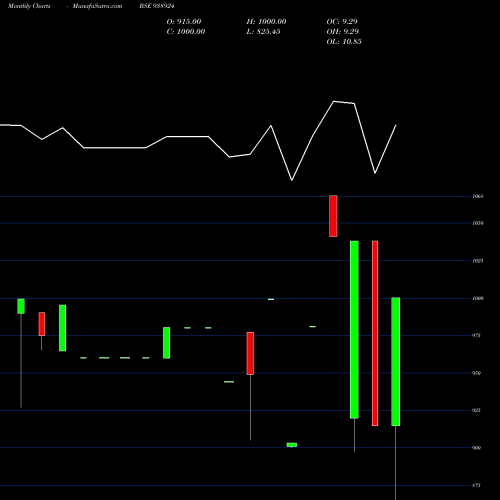Select the 'O: 915.00' open value

pos(184,22)
